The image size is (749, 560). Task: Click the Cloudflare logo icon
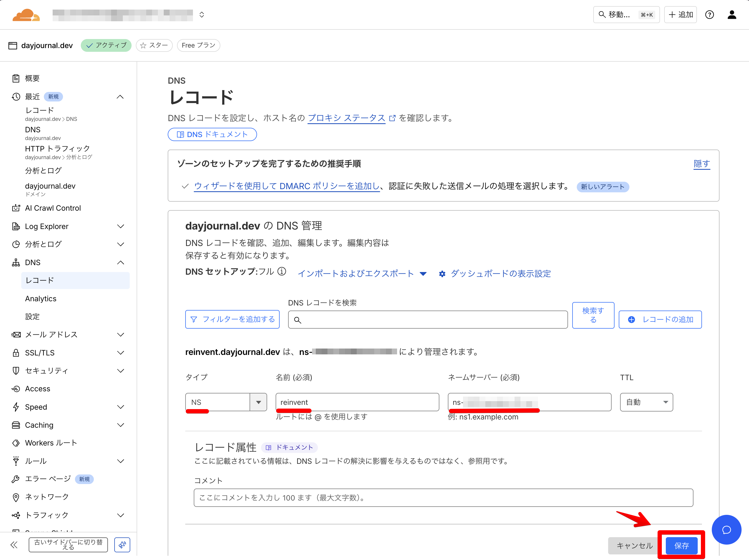click(26, 15)
